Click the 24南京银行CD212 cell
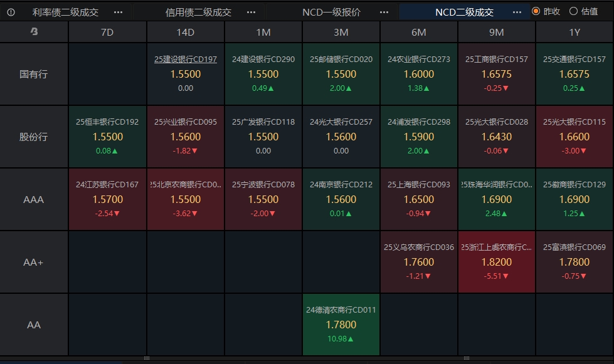The height and width of the screenshot is (364, 614). pyautogui.click(x=341, y=199)
